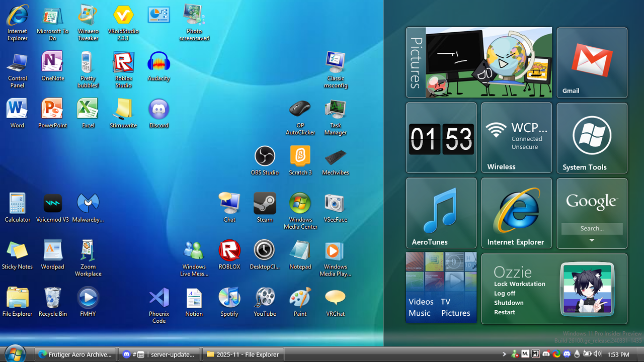Click the Discord desktop icon

[159, 113]
